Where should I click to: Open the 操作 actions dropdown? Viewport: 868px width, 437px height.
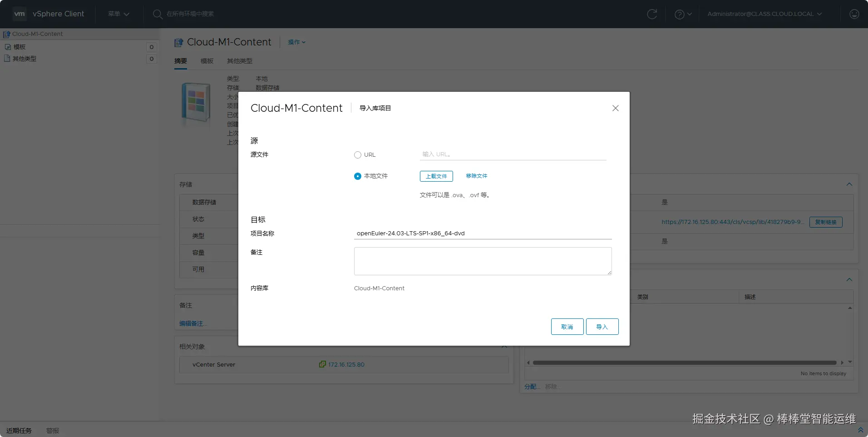pos(297,42)
